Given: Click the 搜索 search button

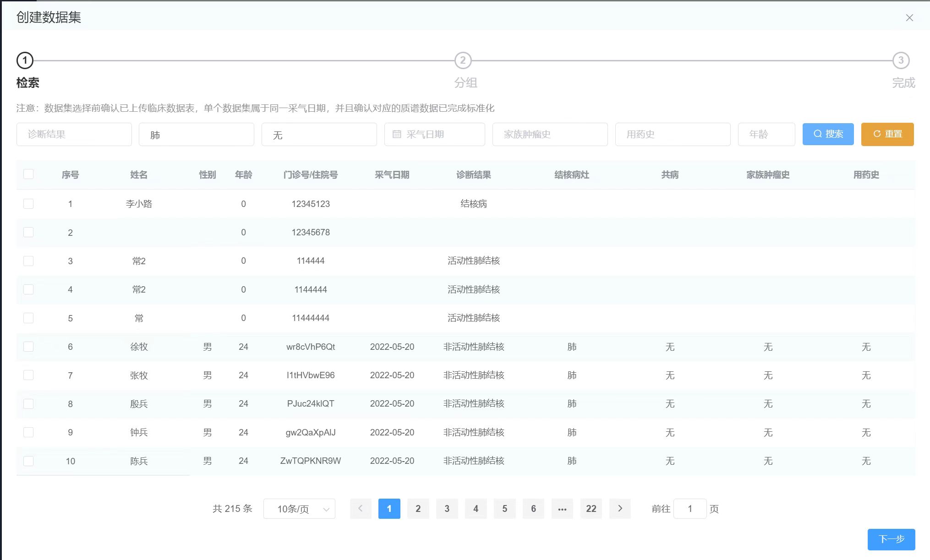Looking at the screenshot, I should coord(828,134).
